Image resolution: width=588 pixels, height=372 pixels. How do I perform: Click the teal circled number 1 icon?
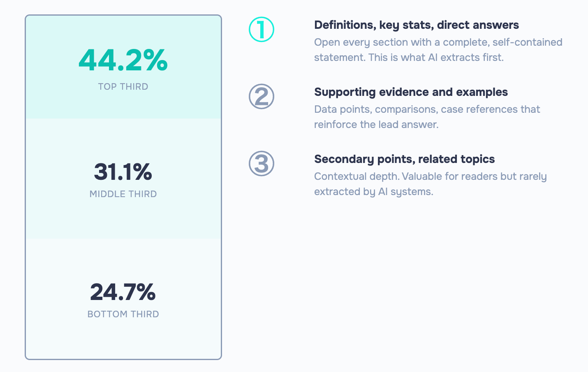click(x=262, y=29)
